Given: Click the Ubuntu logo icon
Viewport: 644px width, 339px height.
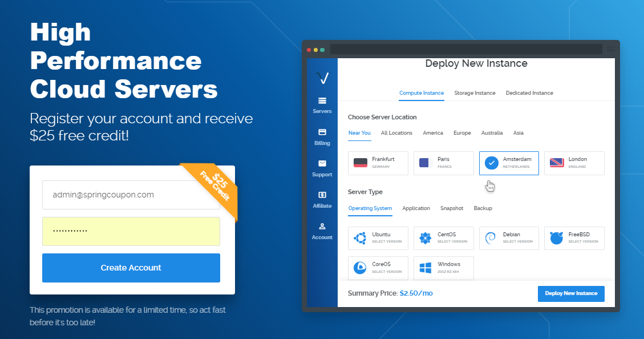Looking at the screenshot, I should click(x=360, y=238).
